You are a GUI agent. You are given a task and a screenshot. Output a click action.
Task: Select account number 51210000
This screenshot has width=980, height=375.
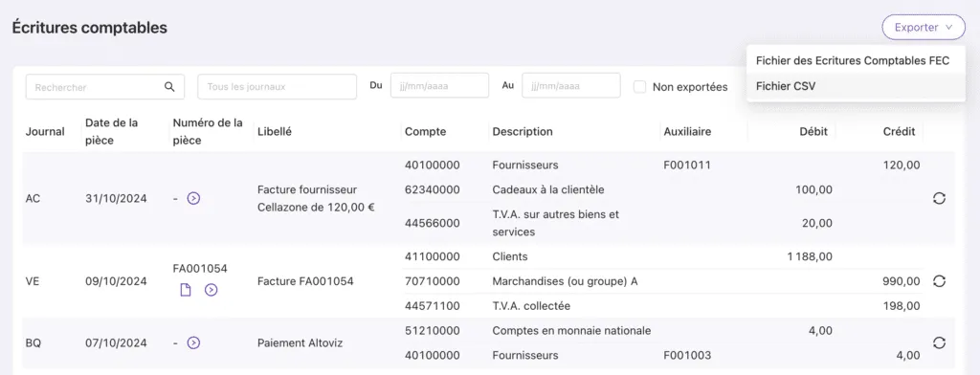(433, 331)
